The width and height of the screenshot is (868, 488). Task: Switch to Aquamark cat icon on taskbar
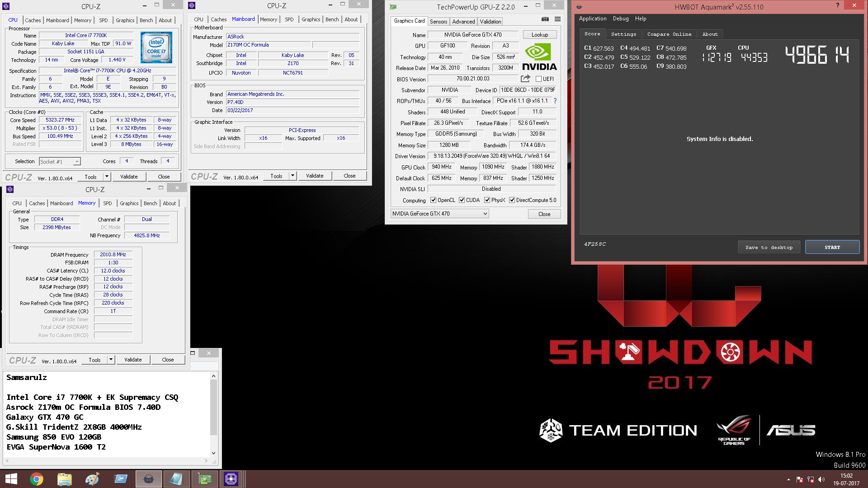[x=148, y=479]
